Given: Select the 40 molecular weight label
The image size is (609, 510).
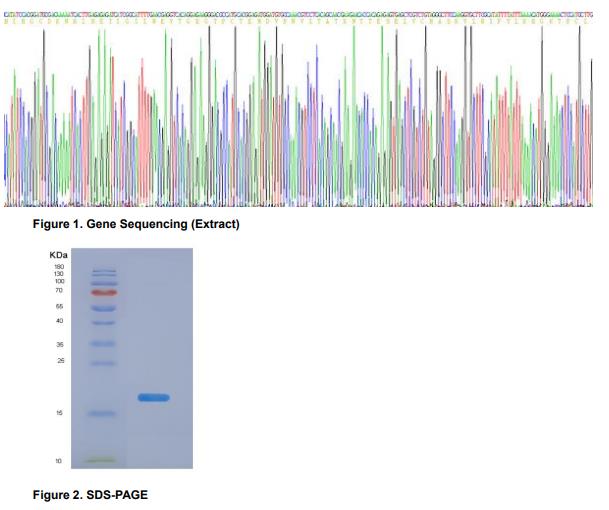Looking at the screenshot, I should click(59, 321).
